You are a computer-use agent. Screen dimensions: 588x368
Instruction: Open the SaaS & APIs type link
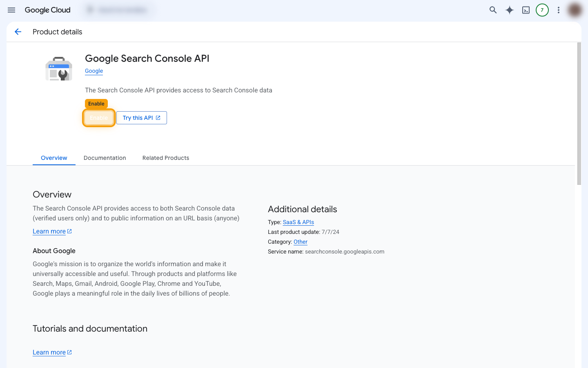pos(298,222)
